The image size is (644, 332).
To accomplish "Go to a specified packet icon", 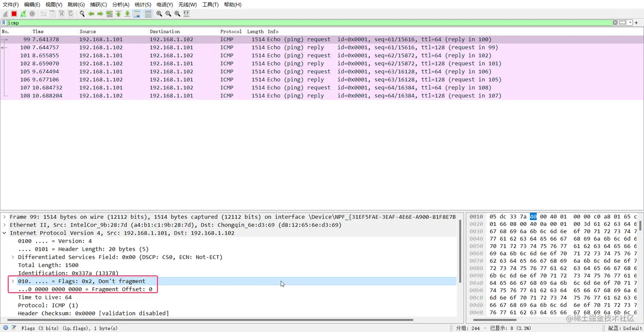I will 109,14.
